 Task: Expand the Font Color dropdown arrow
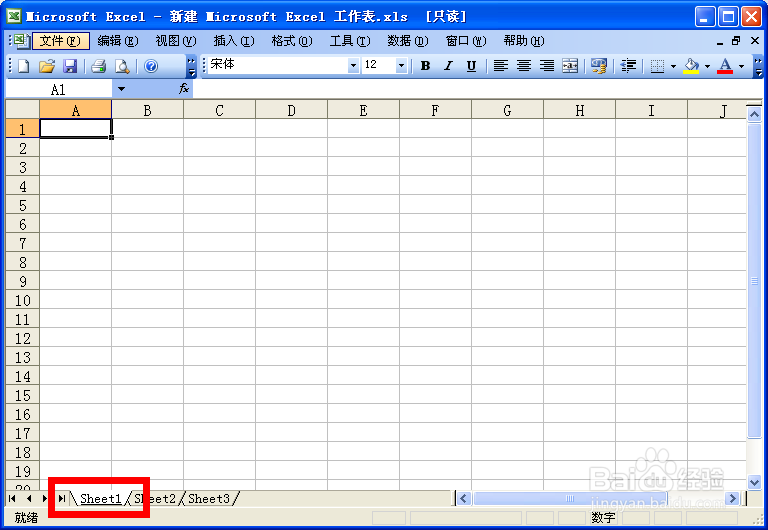[742, 66]
